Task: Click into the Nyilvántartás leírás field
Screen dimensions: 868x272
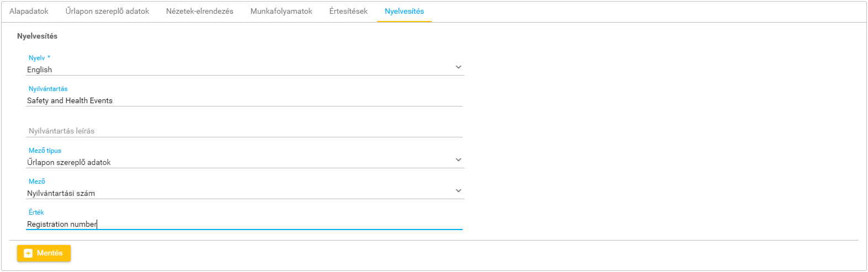Action: coord(243,131)
